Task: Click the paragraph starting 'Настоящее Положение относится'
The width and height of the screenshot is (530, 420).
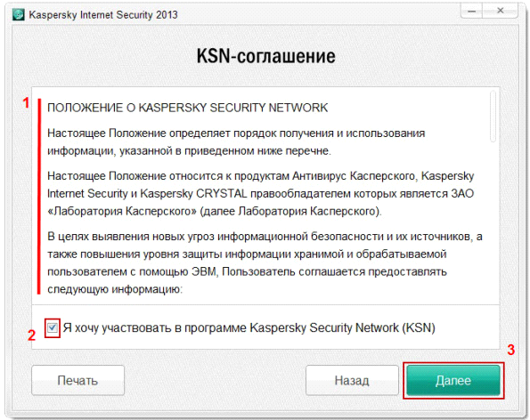Action: pyautogui.click(x=261, y=193)
